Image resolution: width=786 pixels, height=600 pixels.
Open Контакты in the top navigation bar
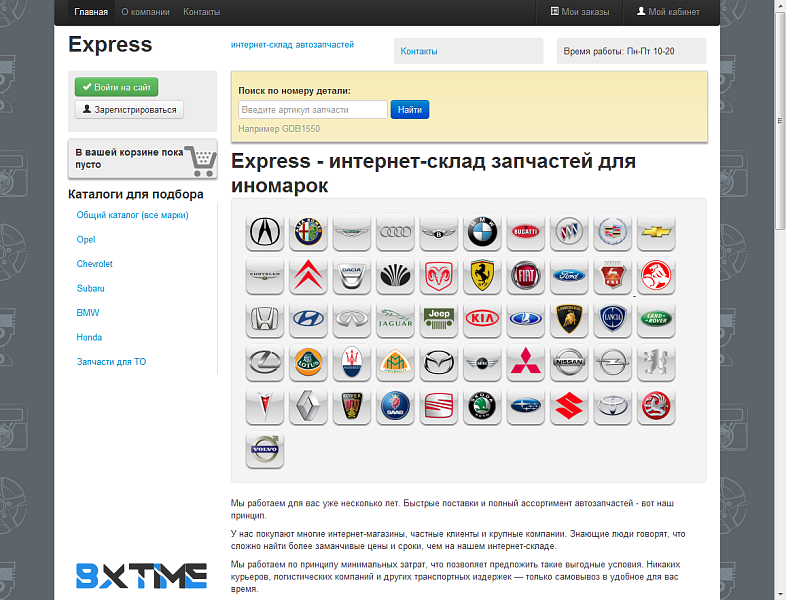click(202, 12)
